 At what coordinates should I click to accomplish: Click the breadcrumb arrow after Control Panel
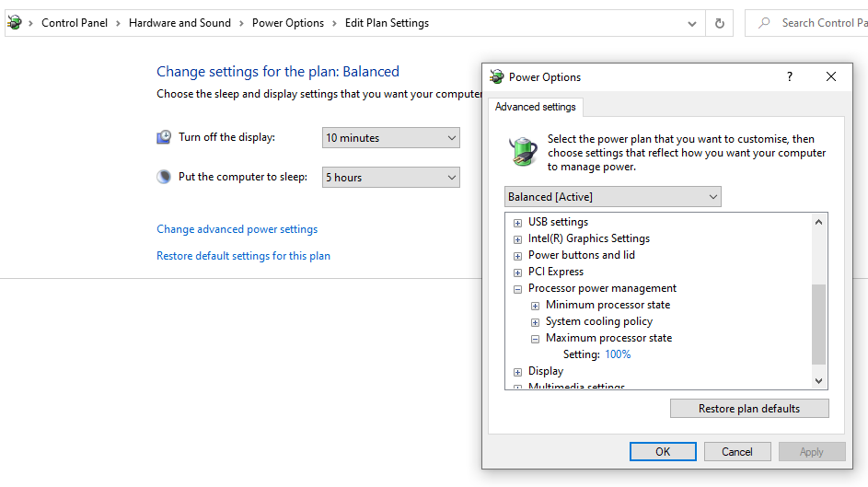pos(118,23)
